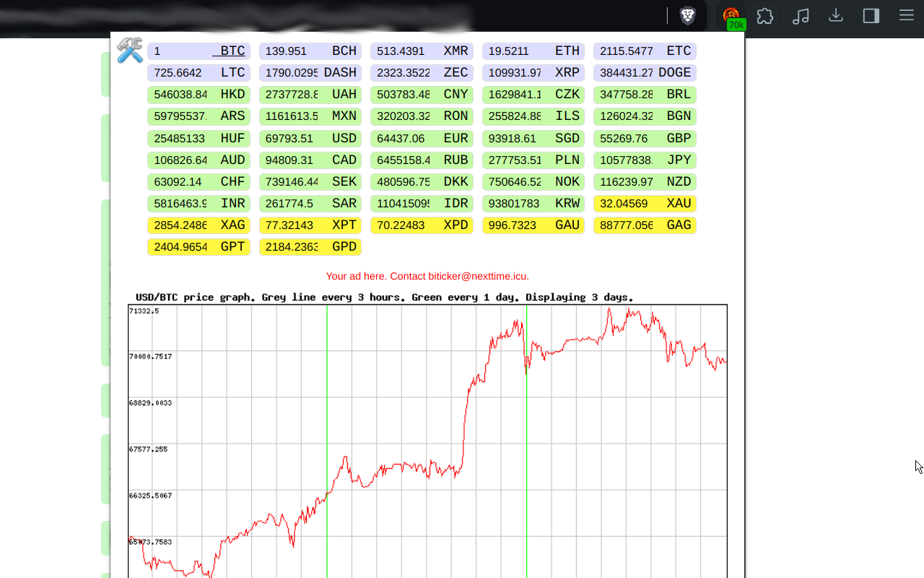This screenshot has width=924, height=578.
Task: Open the downloads icon in toolbar
Action: [836, 16]
